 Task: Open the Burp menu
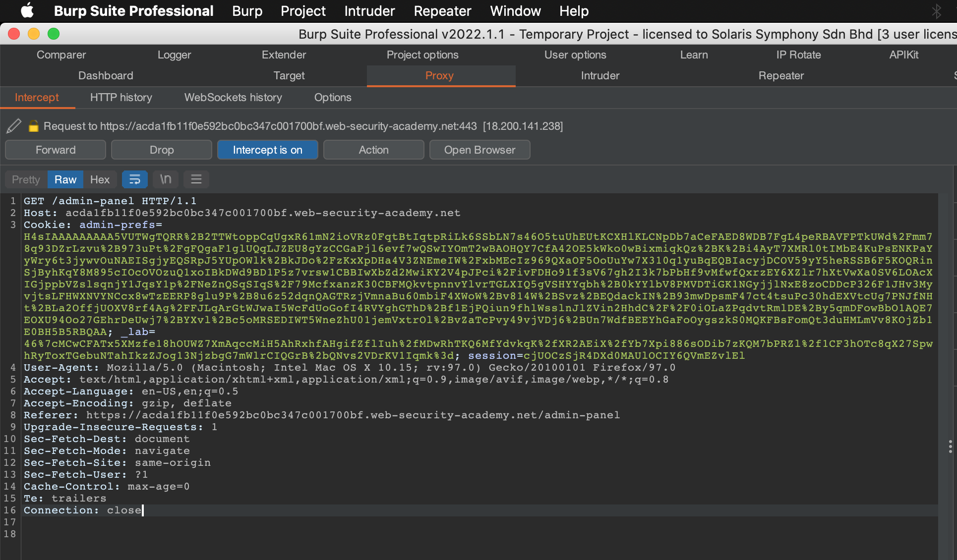coord(247,11)
